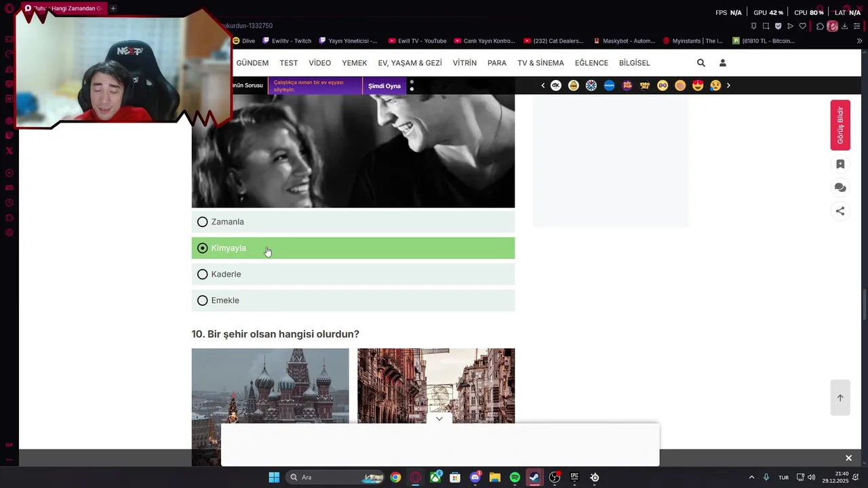The width and height of the screenshot is (868, 488).
Task: Click the page vertical scrollbar thumb
Action: 864,305
